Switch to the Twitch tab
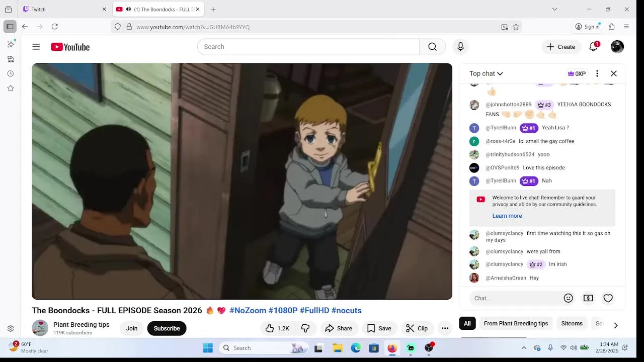Viewport: 644px width, 362px height. pyautogui.click(x=64, y=10)
